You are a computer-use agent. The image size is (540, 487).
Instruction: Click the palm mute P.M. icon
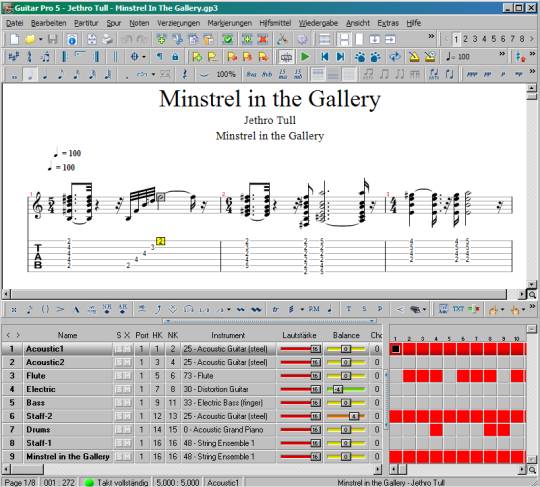pos(314,309)
